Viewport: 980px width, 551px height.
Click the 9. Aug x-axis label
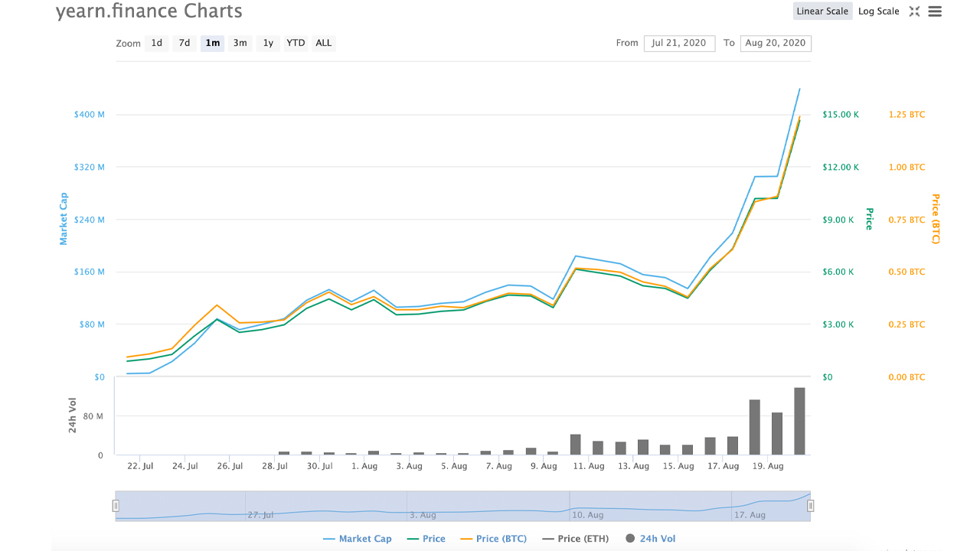(545, 466)
